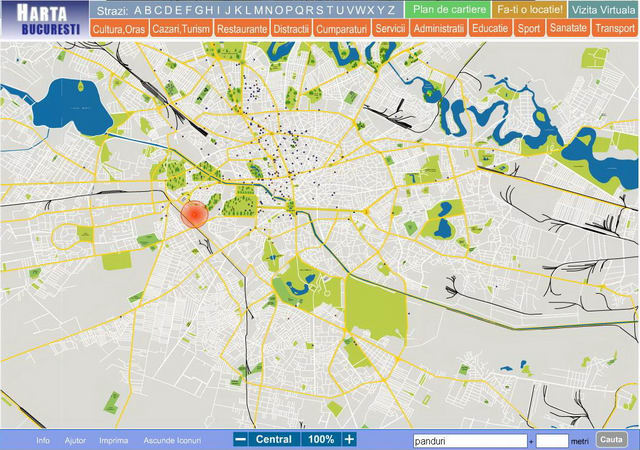Image resolution: width=640 pixels, height=450 pixels.
Task: Click Fa-ti o locatie! button
Action: coord(530,9)
